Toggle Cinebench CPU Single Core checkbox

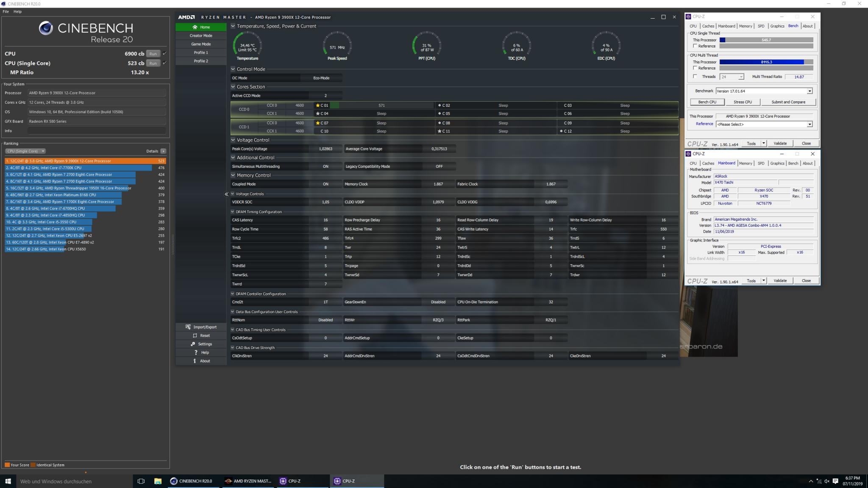click(x=164, y=63)
